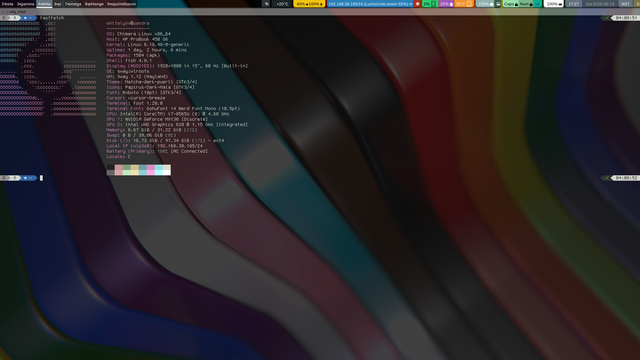Click the blue home prompt segment beside fastfetch

(x=28, y=18)
